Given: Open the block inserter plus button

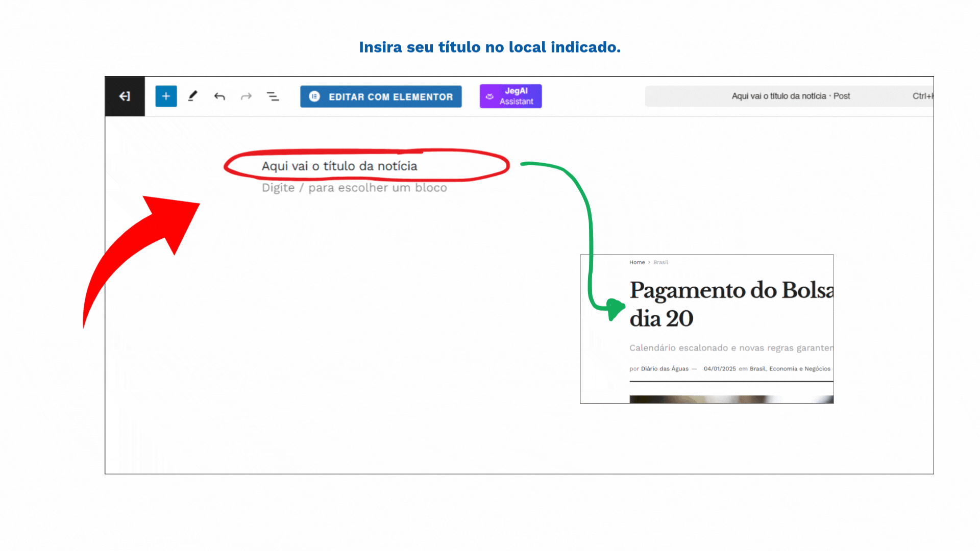Looking at the screenshot, I should point(166,96).
